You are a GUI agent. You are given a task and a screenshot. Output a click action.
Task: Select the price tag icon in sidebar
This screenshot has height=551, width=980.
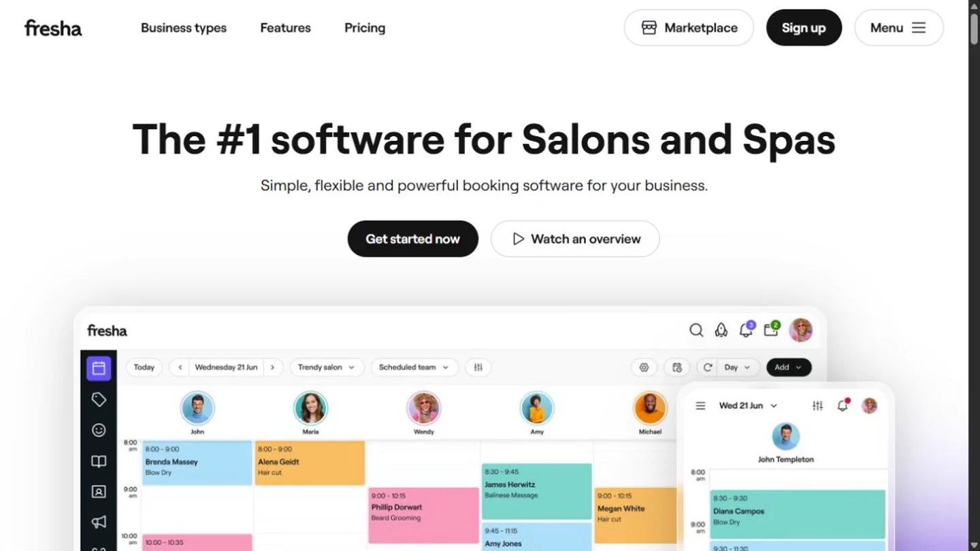(99, 400)
